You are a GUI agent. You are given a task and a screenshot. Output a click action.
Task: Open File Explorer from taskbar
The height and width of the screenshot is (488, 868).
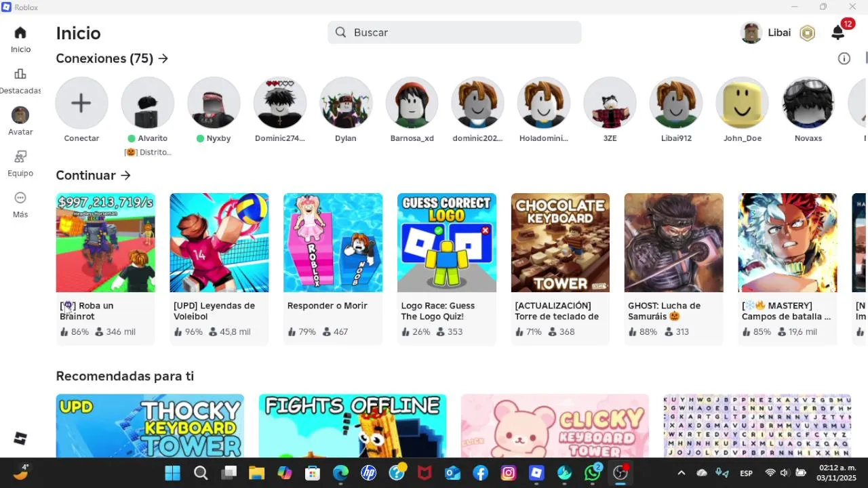point(256,473)
